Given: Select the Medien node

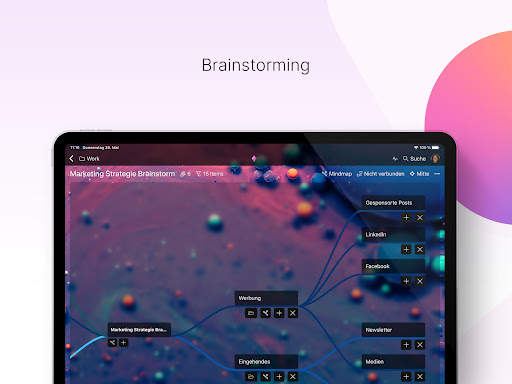Looking at the screenshot, I should tap(393, 362).
